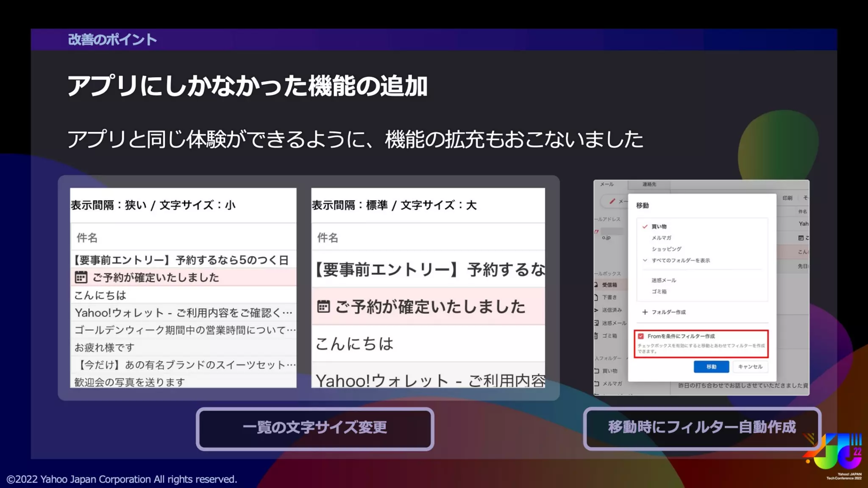Screen dimensions: 868x488
Task: Open ゴールデンウィーク期間中の営業時間について row
Action: 183,330
